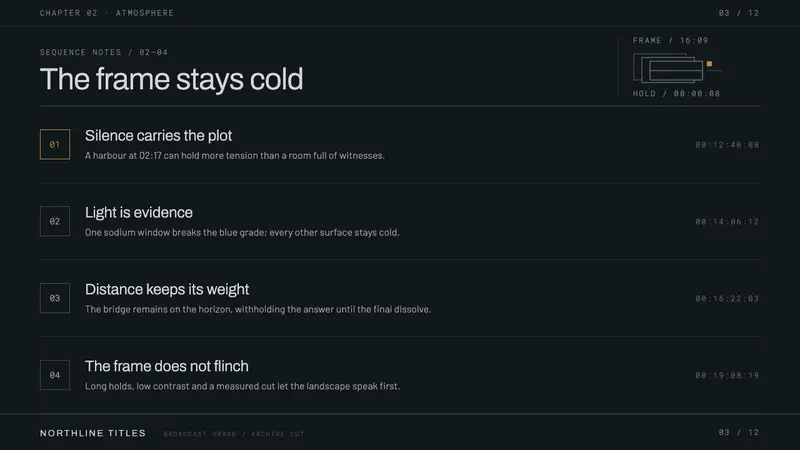Click timecode 00:12:40:08

tap(727, 145)
